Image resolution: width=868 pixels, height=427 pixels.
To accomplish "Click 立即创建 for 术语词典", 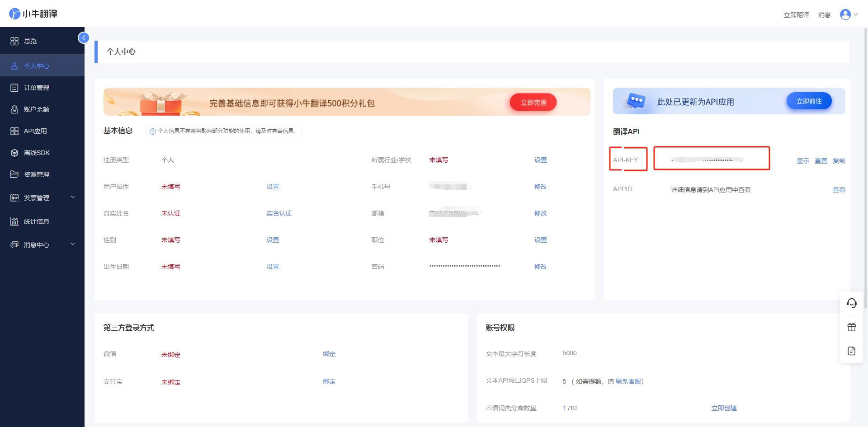I will tap(724, 408).
